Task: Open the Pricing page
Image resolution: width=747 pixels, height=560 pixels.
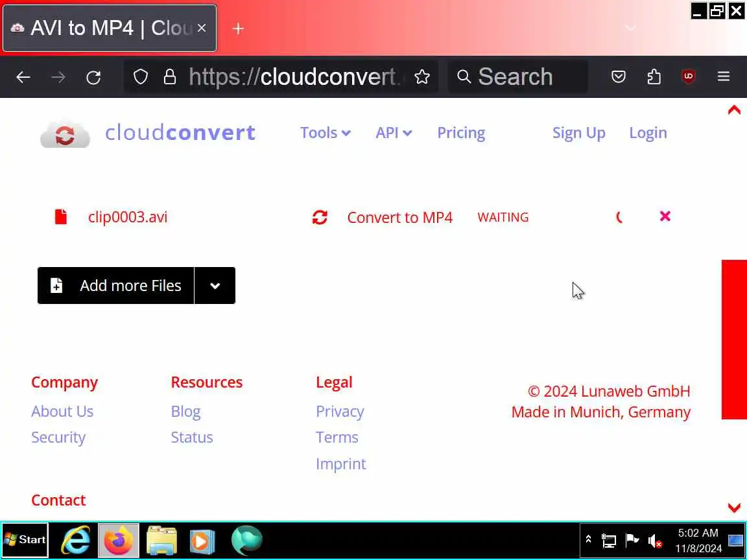Action: 460,133
